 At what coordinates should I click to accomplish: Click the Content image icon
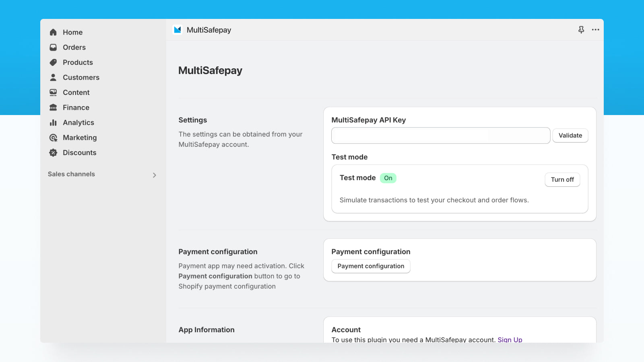(53, 93)
